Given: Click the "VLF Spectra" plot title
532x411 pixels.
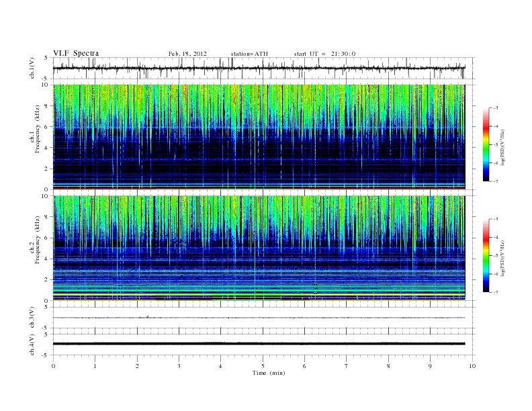Looking at the screenshot, I should (x=76, y=53).
